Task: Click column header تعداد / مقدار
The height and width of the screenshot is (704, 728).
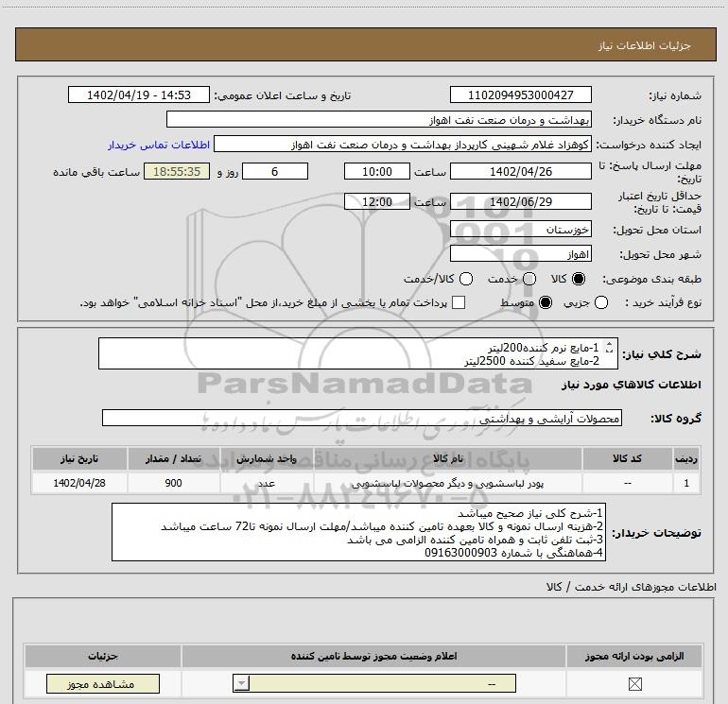Action: pyautogui.click(x=173, y=458)
